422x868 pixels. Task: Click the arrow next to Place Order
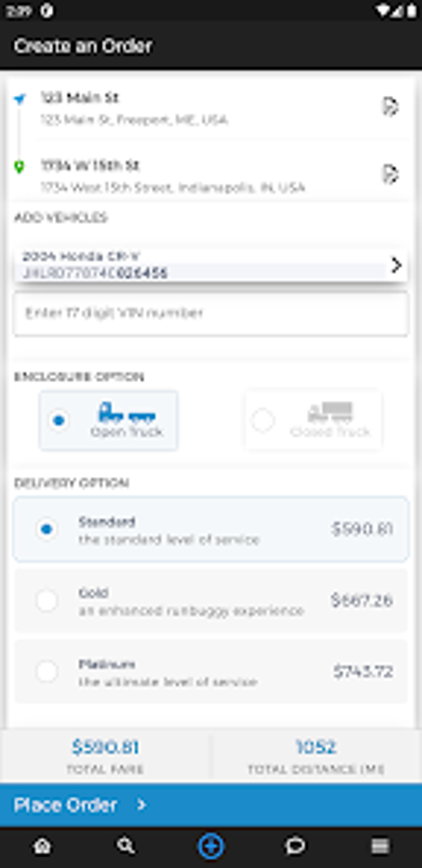point(141,805)
